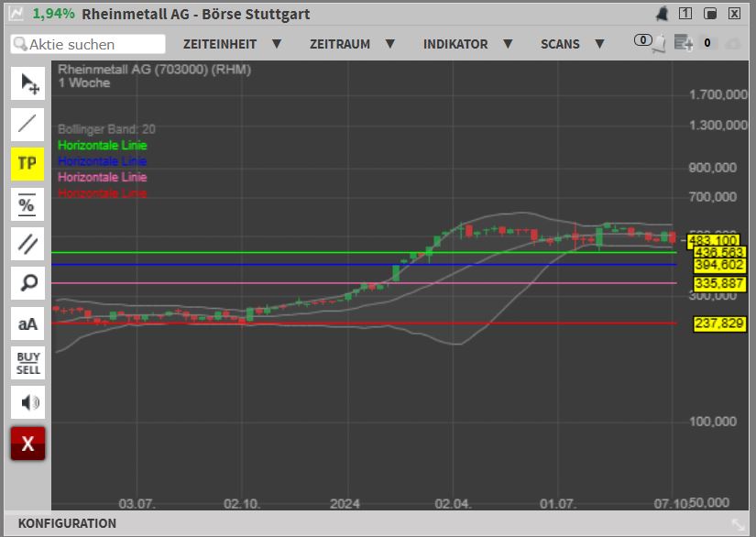Image resolution: width=756 pixels, height=537 pixels.
Task: Click the 335,887 price label
Action: [x=719, y=283]
